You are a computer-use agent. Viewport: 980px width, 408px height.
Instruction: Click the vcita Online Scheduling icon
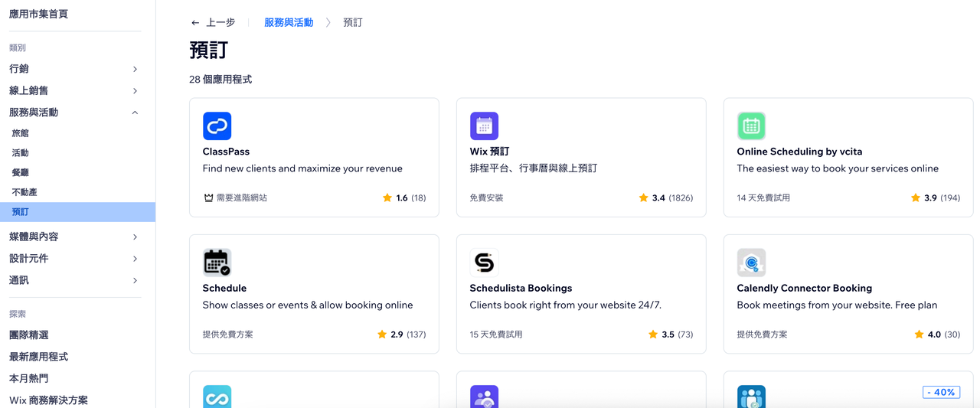click(x=751, y=126)
